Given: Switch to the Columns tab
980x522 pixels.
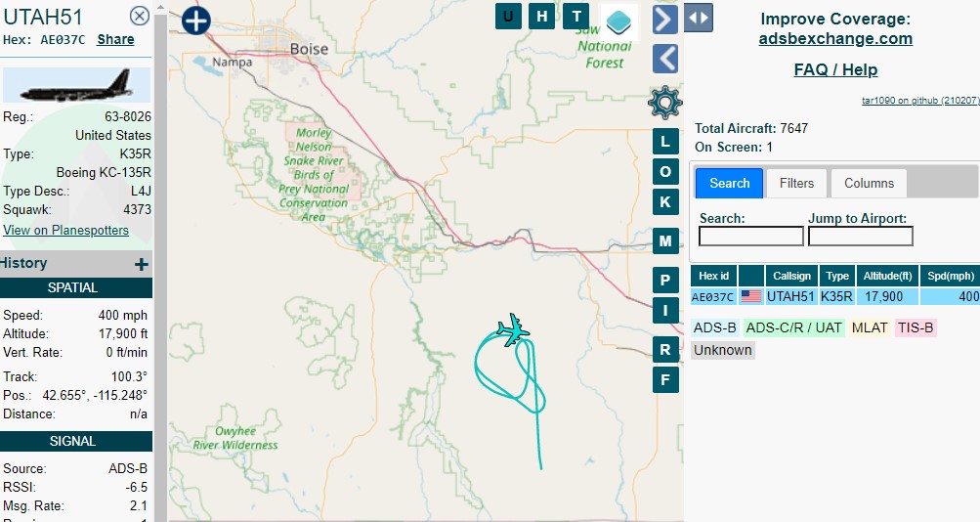Looking at the screenshot, I should [x=869, y=183].
